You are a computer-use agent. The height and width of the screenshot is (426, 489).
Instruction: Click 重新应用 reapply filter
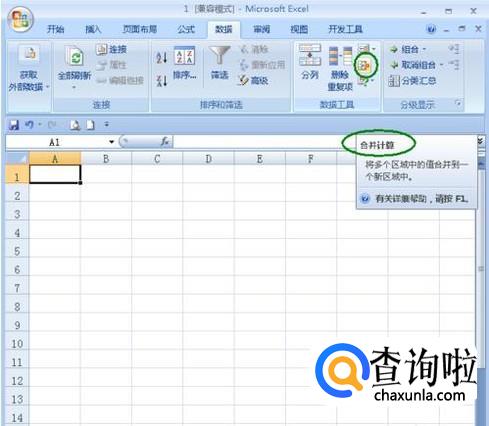262,65
